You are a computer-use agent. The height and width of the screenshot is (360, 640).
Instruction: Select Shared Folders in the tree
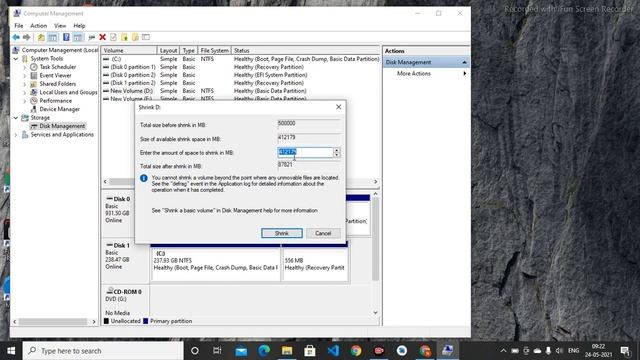coord(58,84)
